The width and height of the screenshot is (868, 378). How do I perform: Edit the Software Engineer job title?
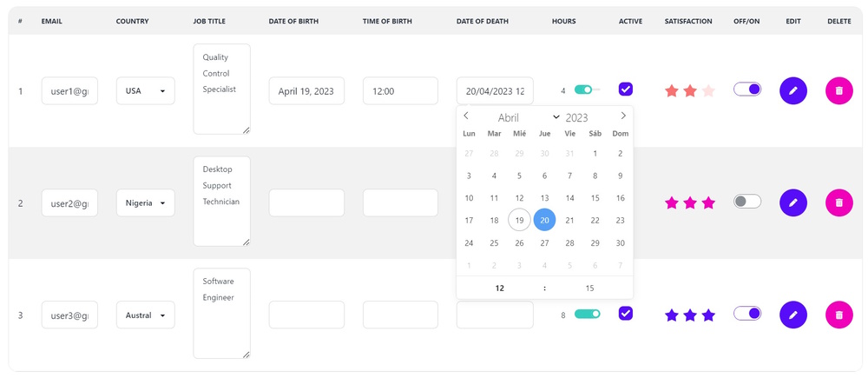click(222, 314)
